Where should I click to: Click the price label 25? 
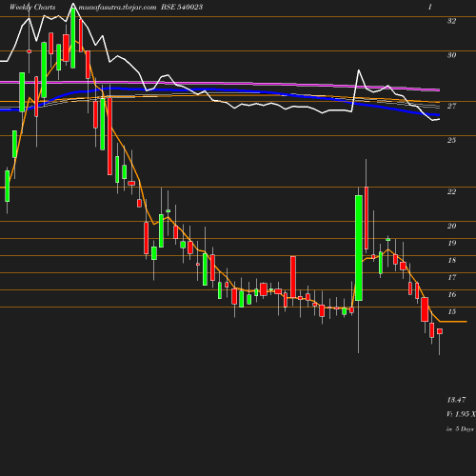(x=451, y=140)
